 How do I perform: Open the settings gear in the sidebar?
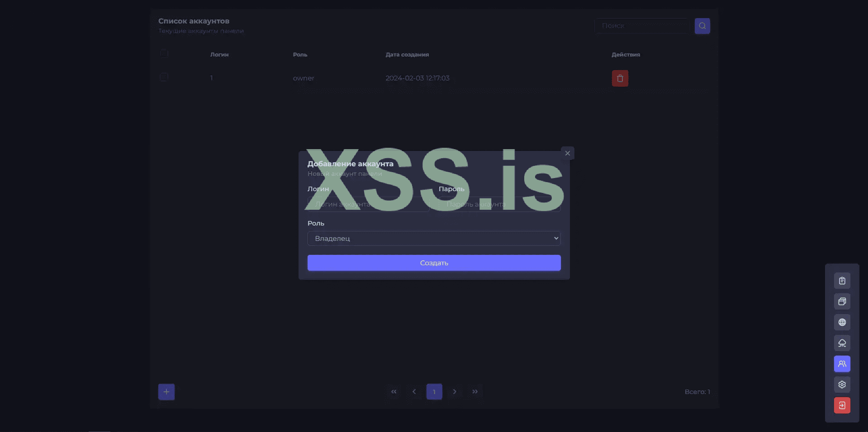coord(842,385)
